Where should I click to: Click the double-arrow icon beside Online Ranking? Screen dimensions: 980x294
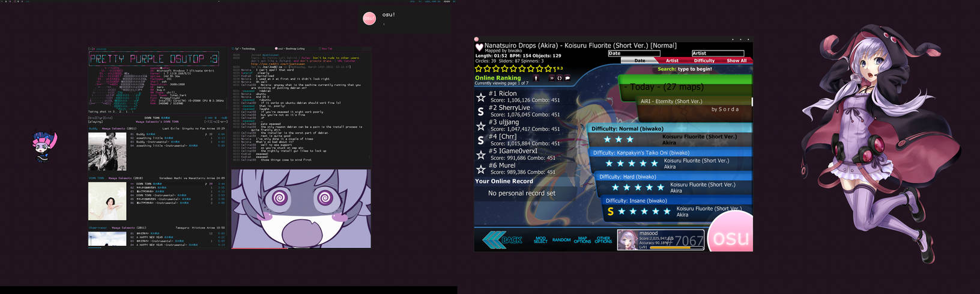(552, 78)
